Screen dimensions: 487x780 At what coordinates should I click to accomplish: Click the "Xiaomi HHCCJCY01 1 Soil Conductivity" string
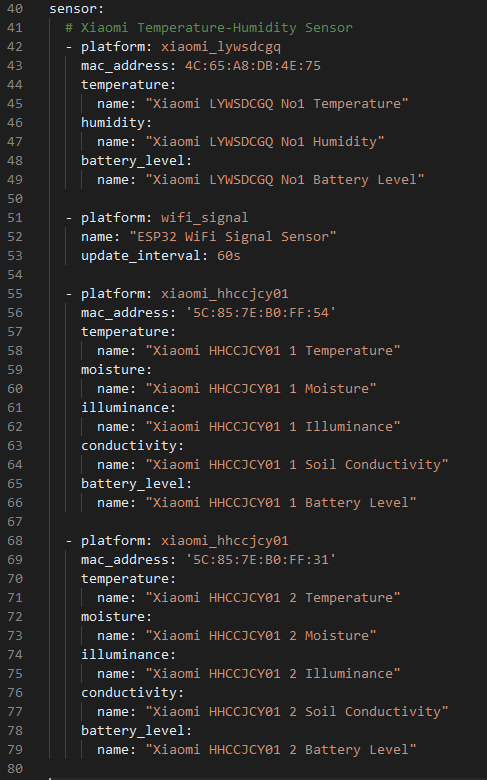pos(297,465)
